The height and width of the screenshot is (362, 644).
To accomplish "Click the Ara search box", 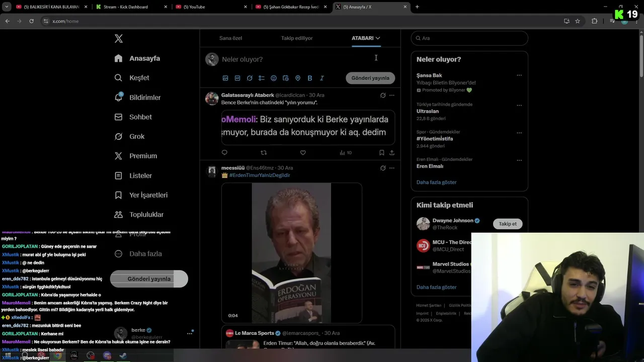I will (x=469, y=38).
